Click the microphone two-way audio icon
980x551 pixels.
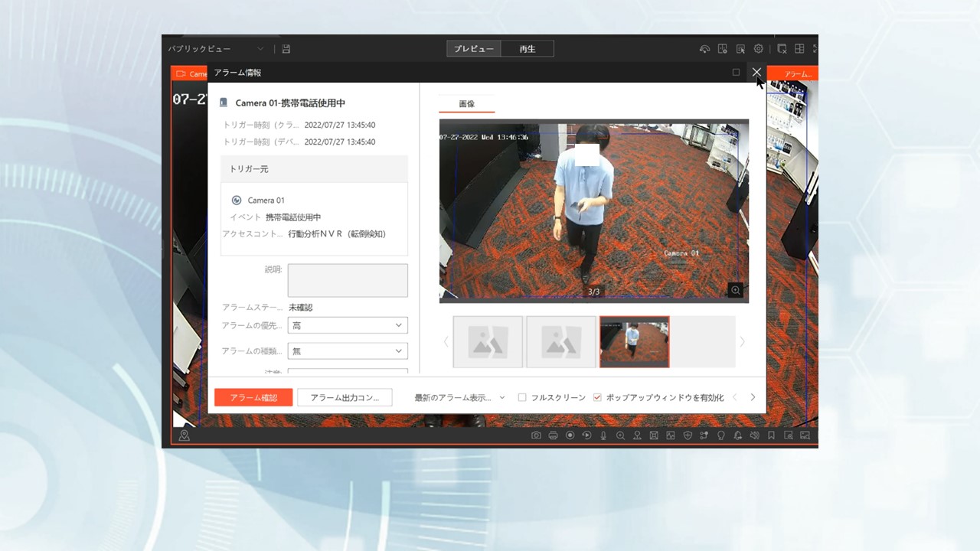click(x=603, y=435)
